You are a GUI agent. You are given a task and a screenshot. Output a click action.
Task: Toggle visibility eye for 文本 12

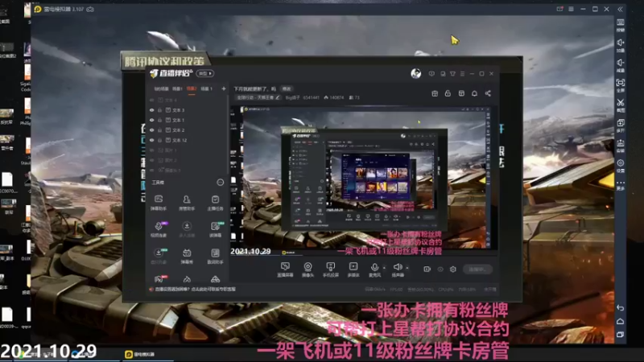click(151, 140)
